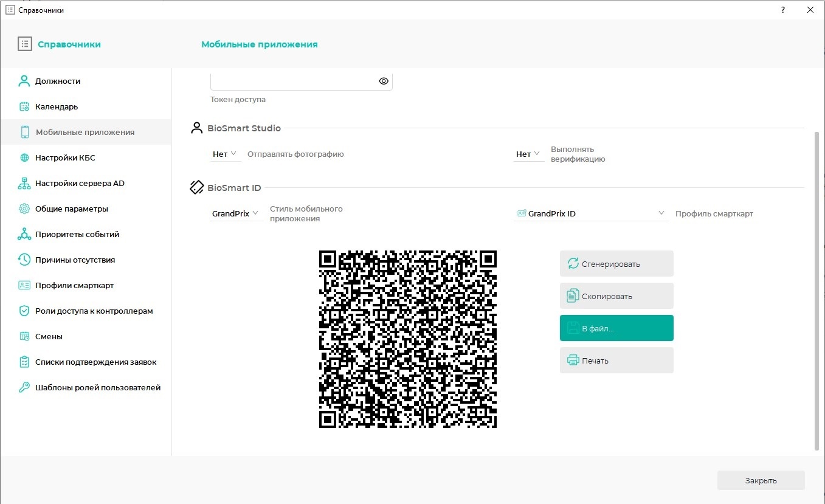Open Настройки сервера AD section
Image resolution: width=825 pixels, height=504 pixels.
tap(86, 183)
